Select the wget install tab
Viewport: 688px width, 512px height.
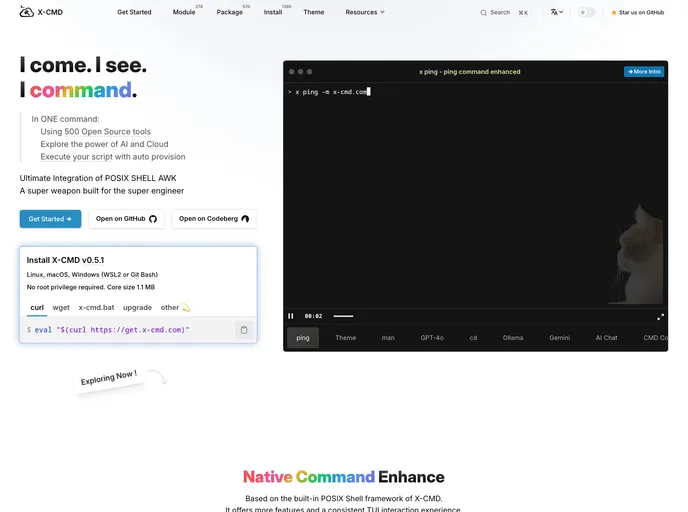pyautogui.click(x=61, y=308)
